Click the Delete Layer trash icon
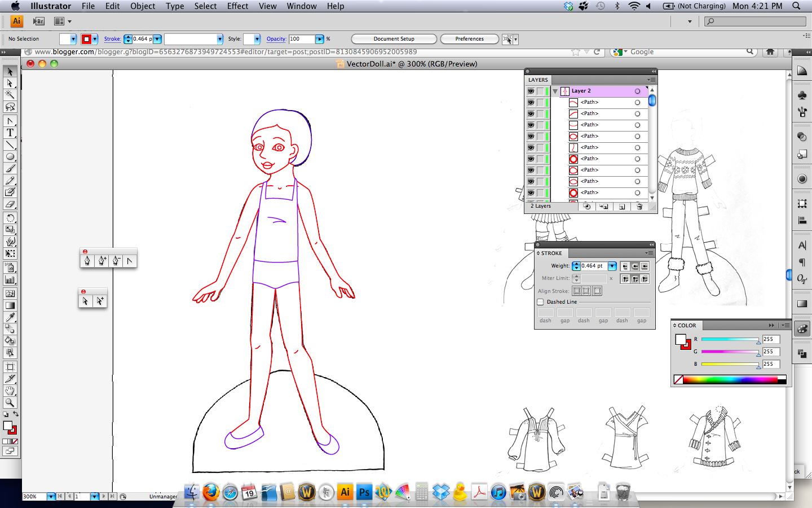This screenshot has width=812, height=508. 639,206
